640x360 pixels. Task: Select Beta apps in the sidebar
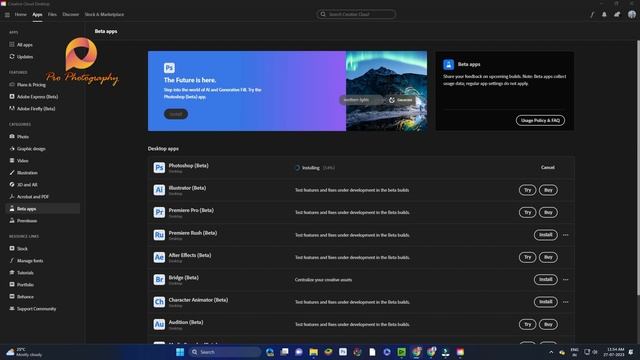42,209
